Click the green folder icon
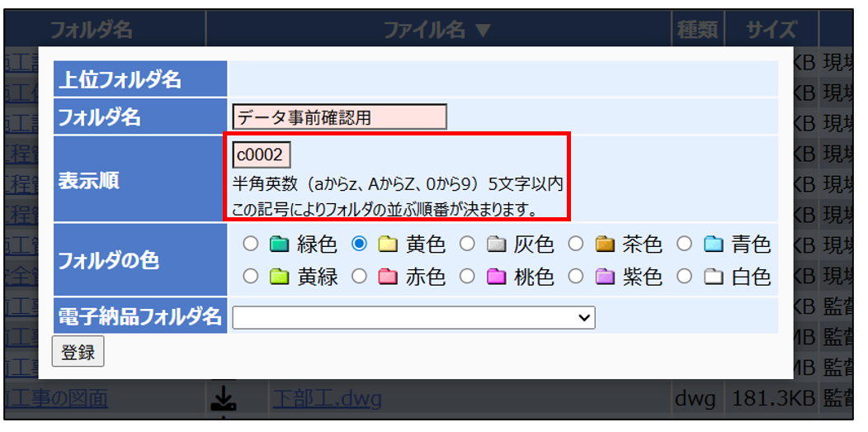868x432 pixels. pos(278,244)
